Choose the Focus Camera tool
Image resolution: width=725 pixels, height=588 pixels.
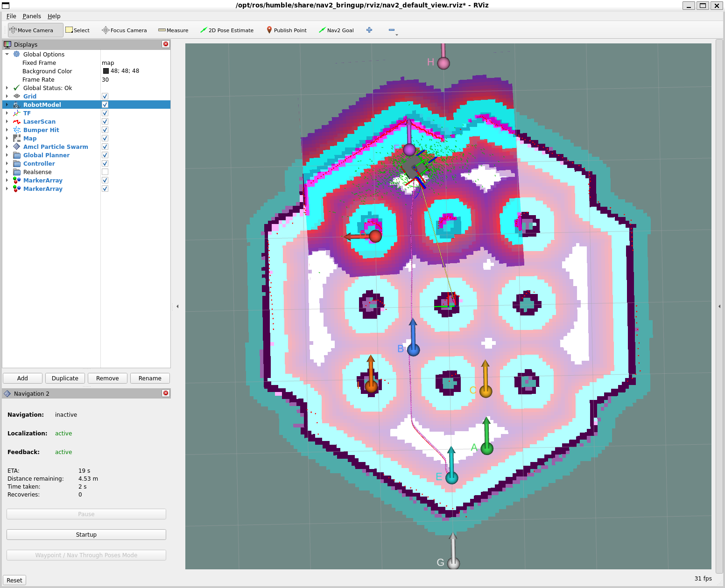124,30
